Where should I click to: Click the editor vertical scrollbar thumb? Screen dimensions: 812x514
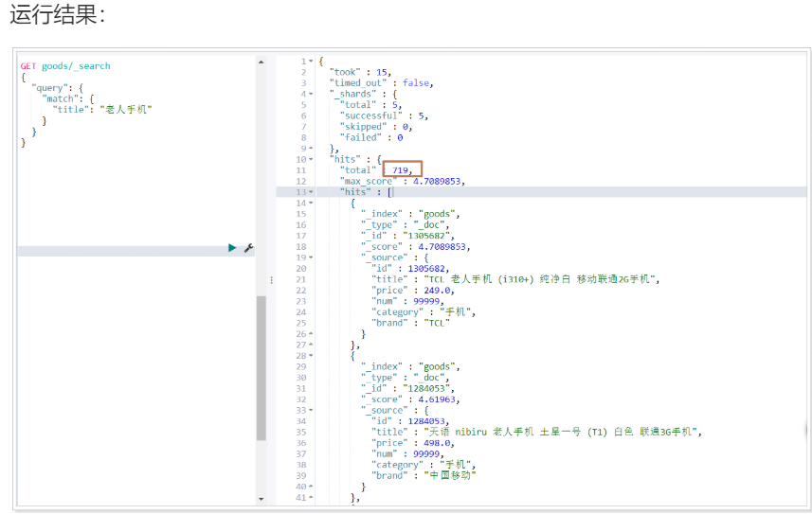point(261,368)
